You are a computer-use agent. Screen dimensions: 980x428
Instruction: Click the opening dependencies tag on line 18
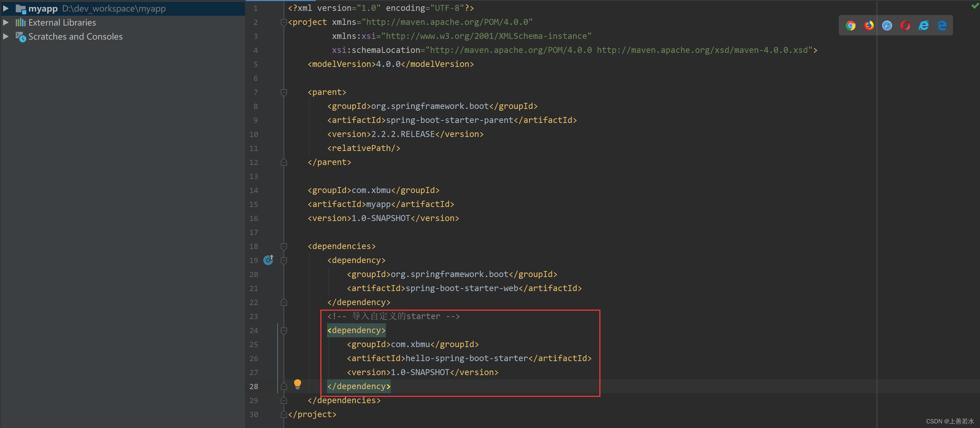click(342, 246)
